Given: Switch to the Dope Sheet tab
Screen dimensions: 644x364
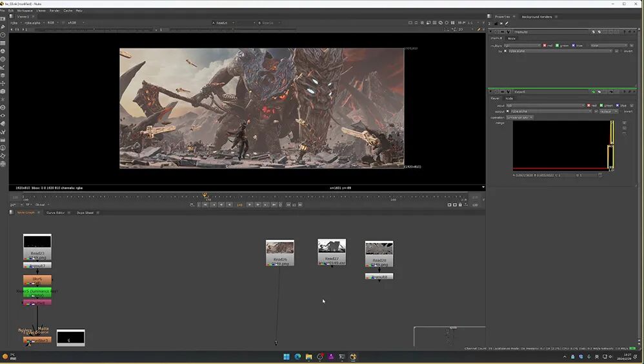Looking at the screenshot, I should pyautogui.click(x=85, y=212).
